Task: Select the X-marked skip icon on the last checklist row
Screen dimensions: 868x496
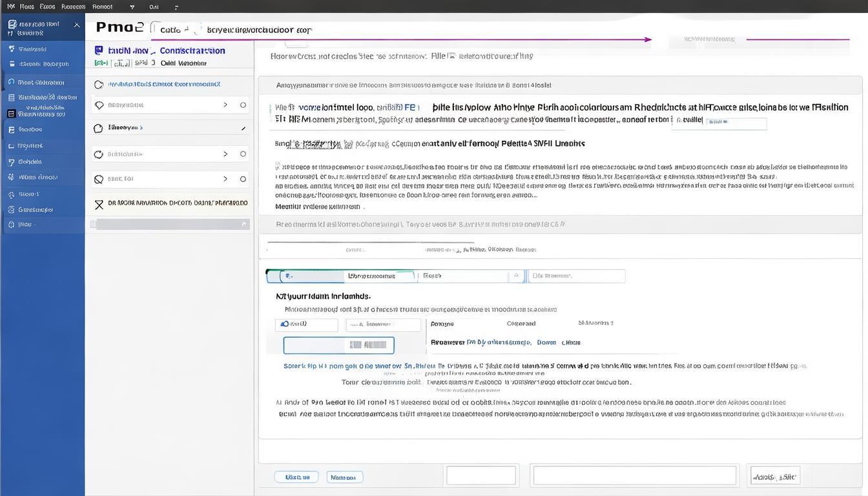Action: pos(99,203)
